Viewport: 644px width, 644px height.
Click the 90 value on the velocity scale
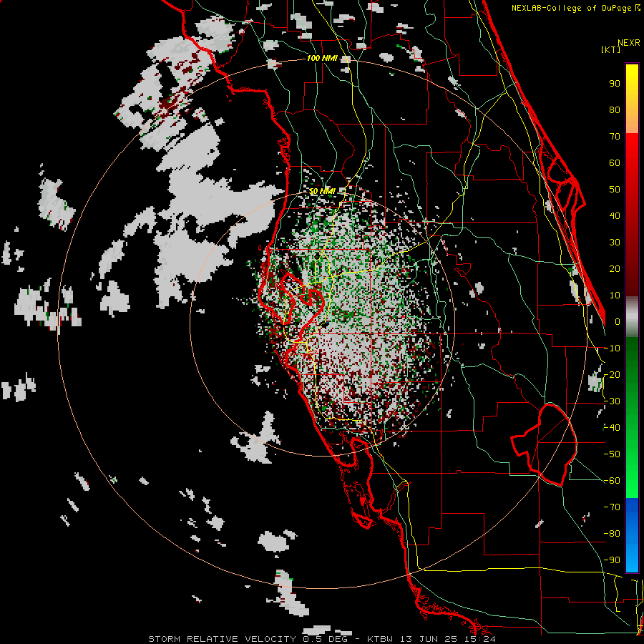[x=615, y=84]
